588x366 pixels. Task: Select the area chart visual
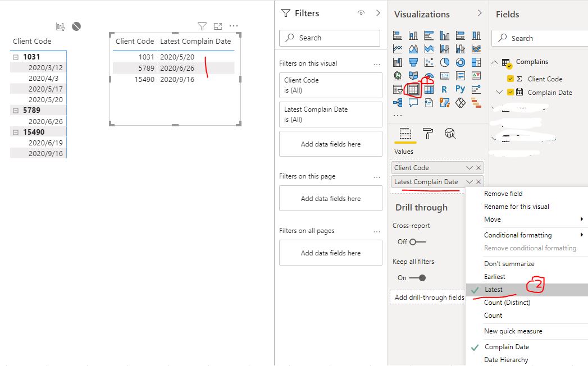tap(413, 49)
